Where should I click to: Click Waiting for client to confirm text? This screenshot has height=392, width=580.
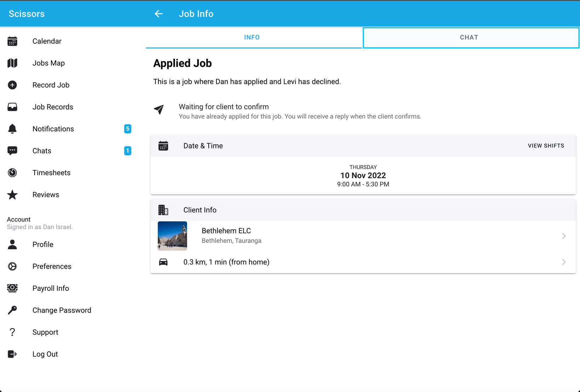224,107
